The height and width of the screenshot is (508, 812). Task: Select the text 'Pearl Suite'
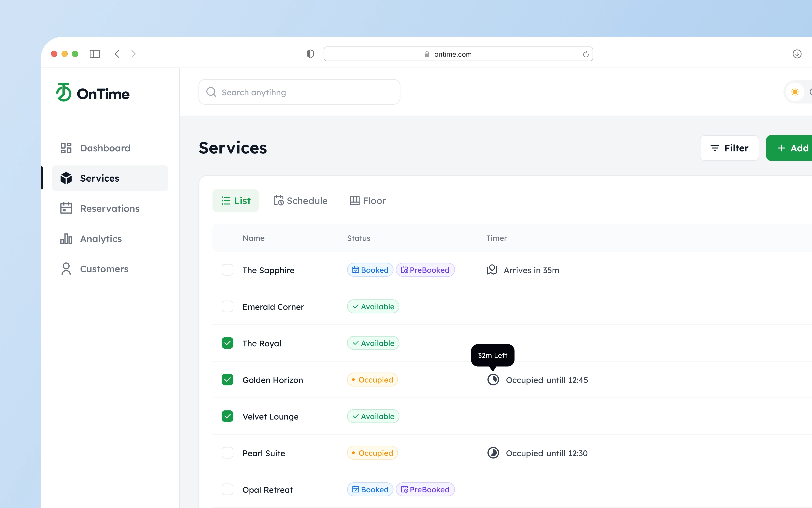(x=264, y=453)
